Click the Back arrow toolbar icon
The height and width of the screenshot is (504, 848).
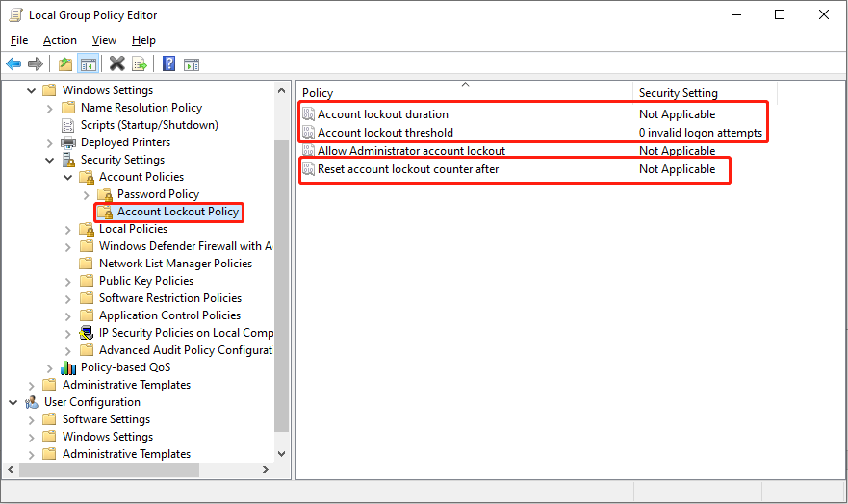click(13, 64)
